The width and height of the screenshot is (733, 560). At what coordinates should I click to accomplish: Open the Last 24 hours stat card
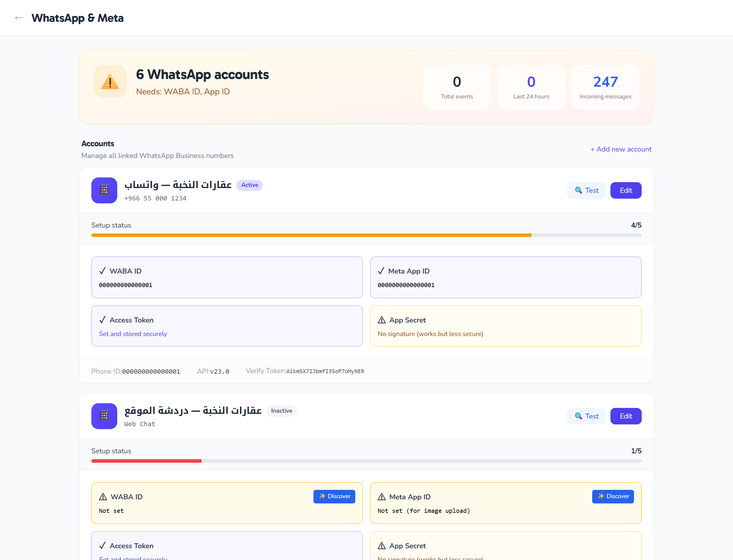531,87
